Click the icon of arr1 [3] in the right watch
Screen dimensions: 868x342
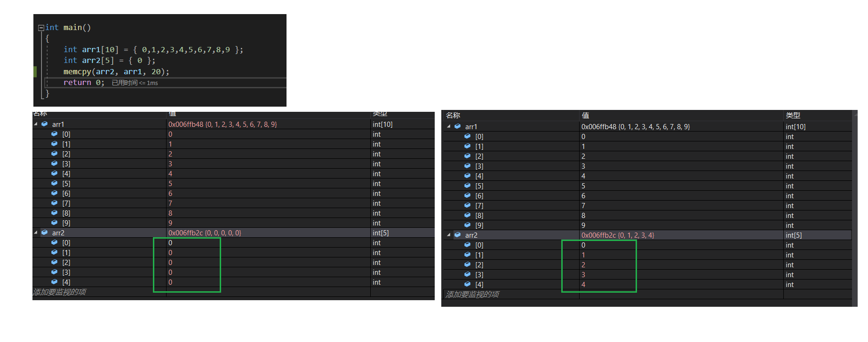[x=468, y=166]
